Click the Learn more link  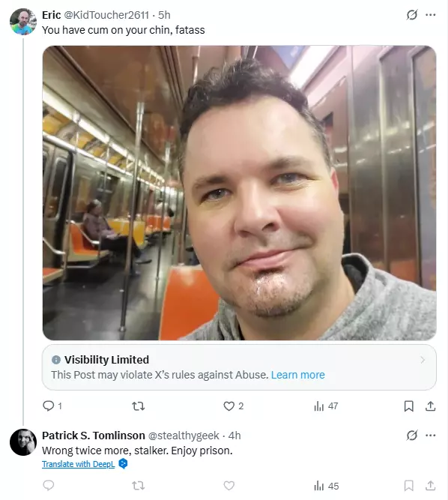point(298,375)
